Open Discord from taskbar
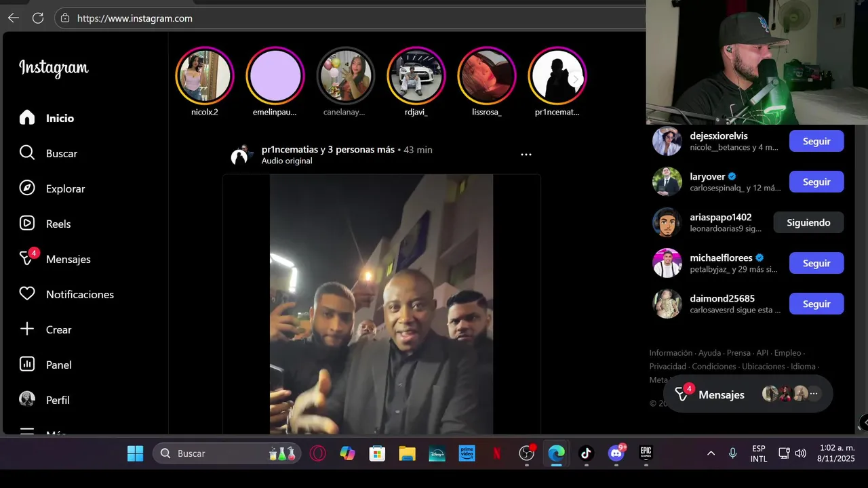This screenshot has height=488, width=868. (x=616, y=453)
